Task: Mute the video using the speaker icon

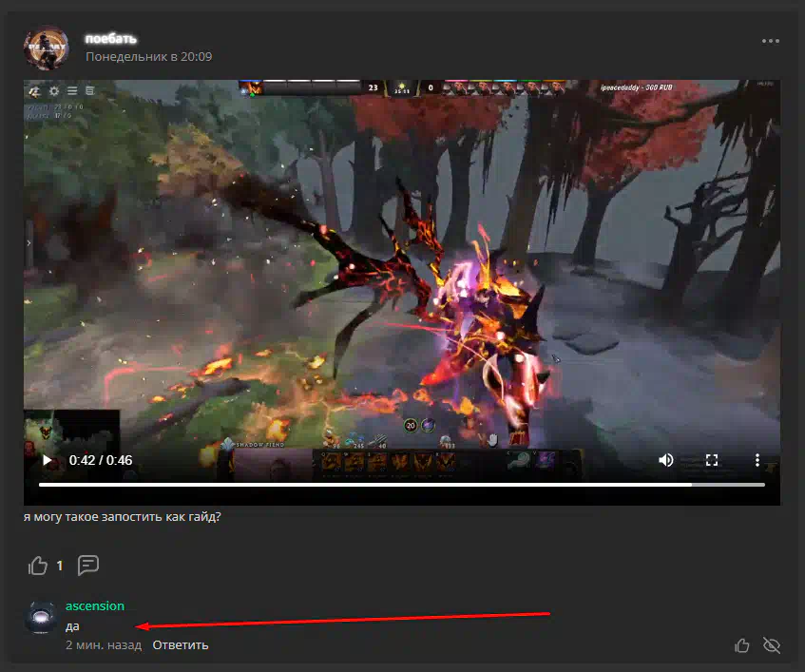Action: (666, 460)
